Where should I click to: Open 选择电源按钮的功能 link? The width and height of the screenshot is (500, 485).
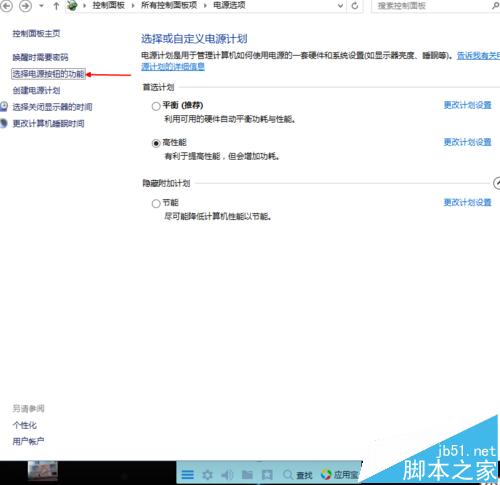coord(48,74)
